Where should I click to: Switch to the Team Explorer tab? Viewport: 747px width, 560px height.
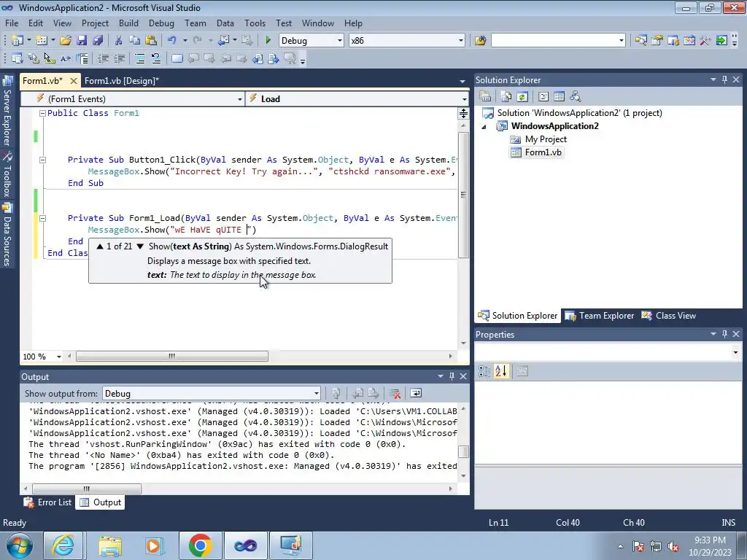[x=600, y=316]
